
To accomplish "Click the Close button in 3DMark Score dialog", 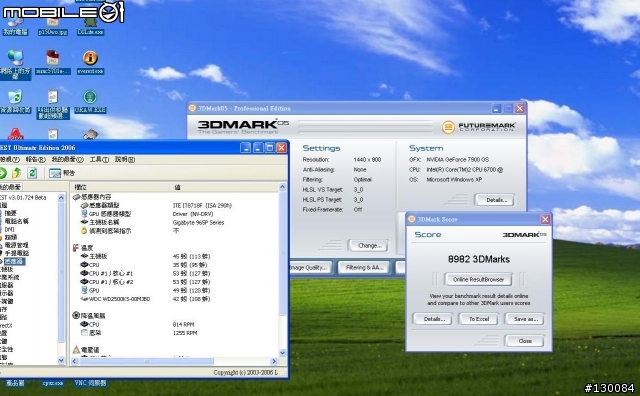I will click(x=524, y=341).
